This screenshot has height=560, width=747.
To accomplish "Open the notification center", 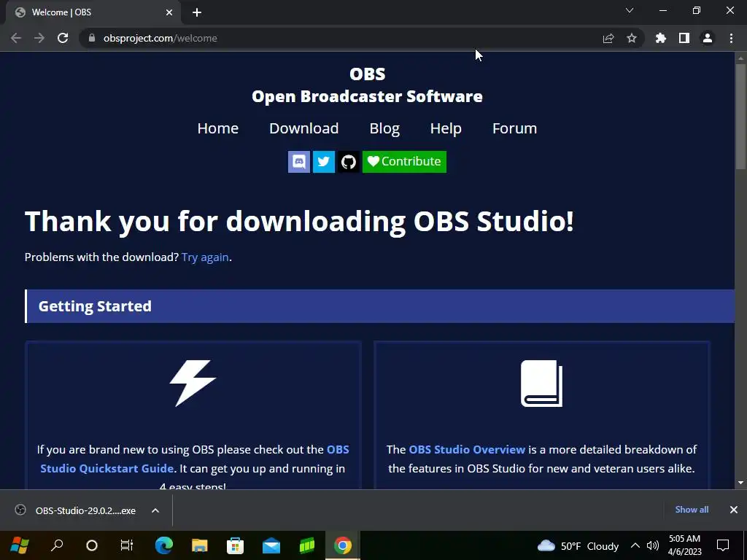I will click(723, 545).
